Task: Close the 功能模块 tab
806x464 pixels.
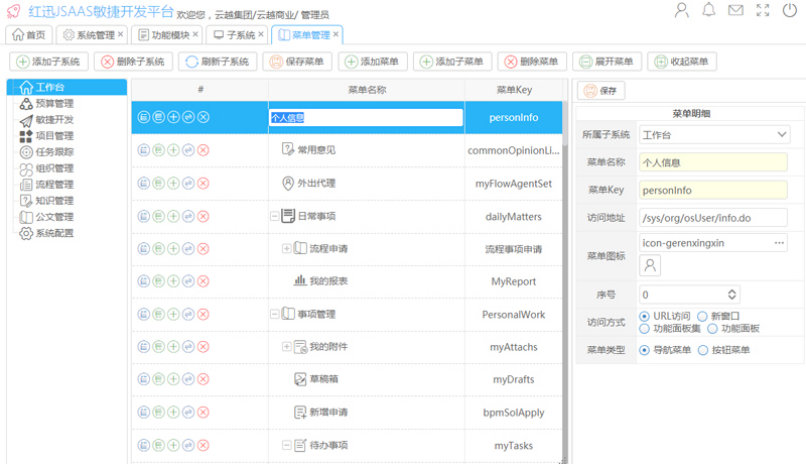Action: pyautogui.click(x=195, y=34)
